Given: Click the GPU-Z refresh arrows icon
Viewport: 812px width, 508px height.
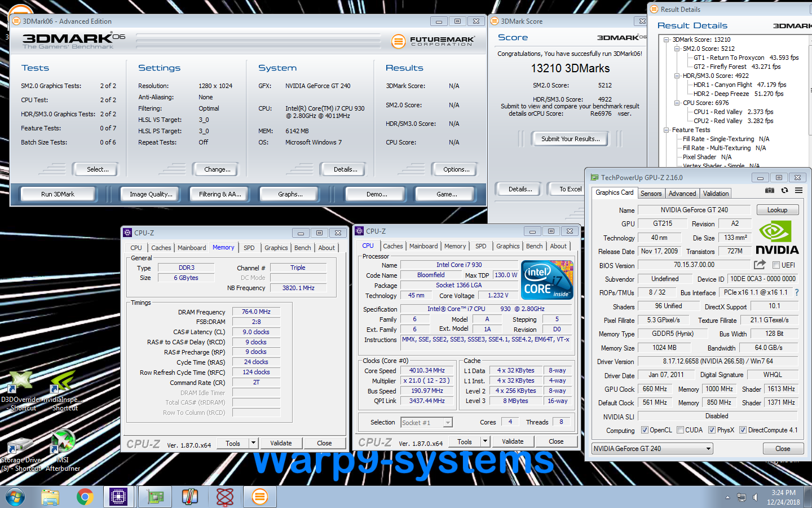Looking at the screenshot, I should coord(784,191).
